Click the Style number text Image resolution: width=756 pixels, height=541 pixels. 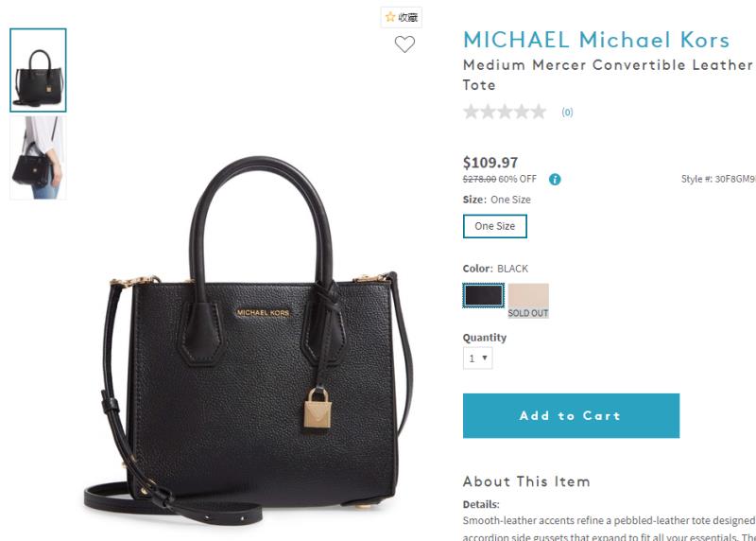pos(718,179)
